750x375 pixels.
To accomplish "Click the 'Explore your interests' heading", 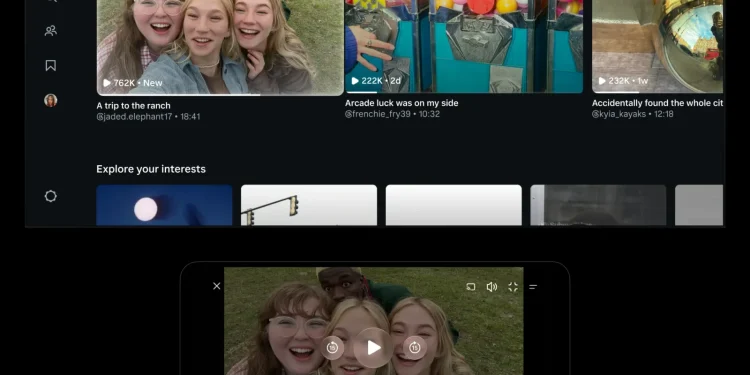I will (151, 169).
